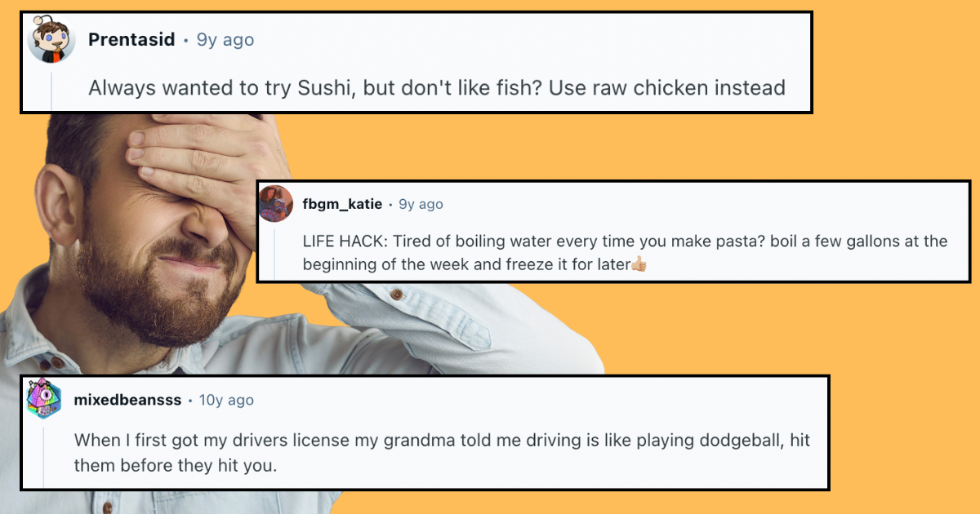Click the man's ear in photo
Viewport: 980px width, 514px height.
pyautogui.click(x=60, y=204)
